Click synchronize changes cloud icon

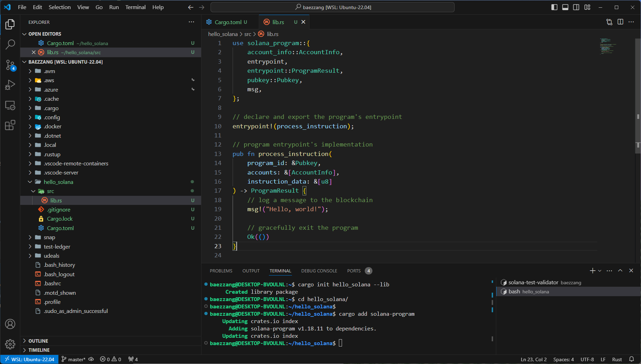91,359
